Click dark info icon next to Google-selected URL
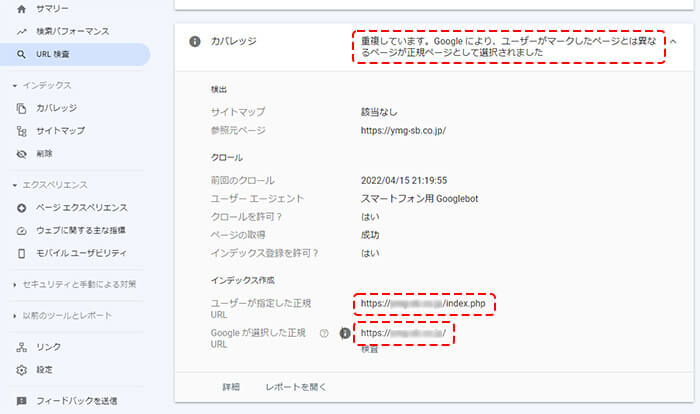This screenshot has height=414, width=700. tap(345, 333)
